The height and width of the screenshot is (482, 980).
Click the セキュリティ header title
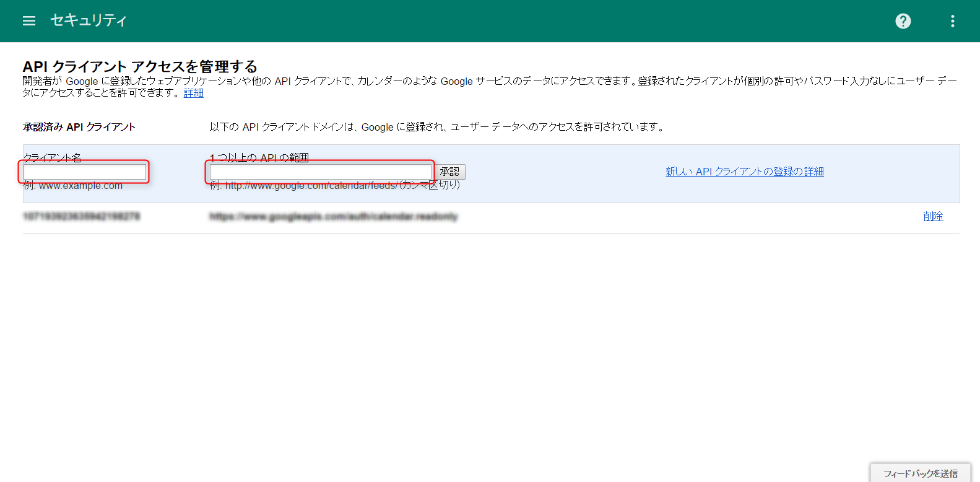(x=88, y=20)
